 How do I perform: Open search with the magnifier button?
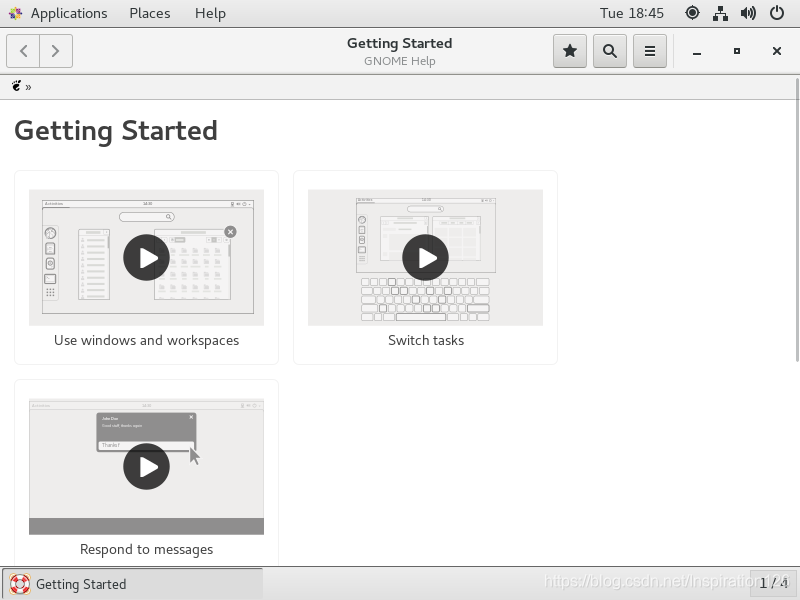[x=610, y=51]
